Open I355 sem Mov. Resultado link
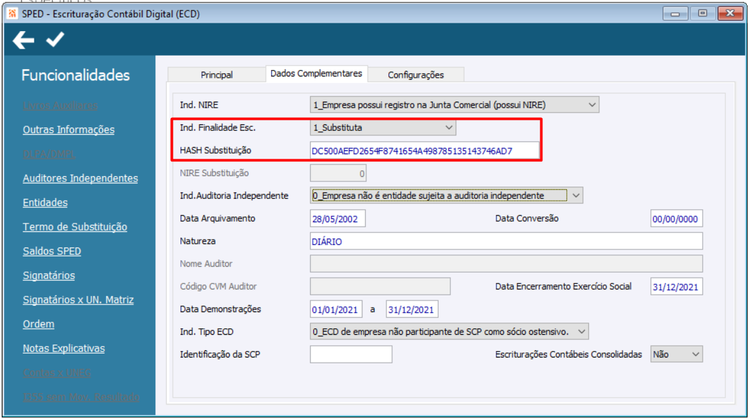The image size is (750, 419). click(81, 397)
